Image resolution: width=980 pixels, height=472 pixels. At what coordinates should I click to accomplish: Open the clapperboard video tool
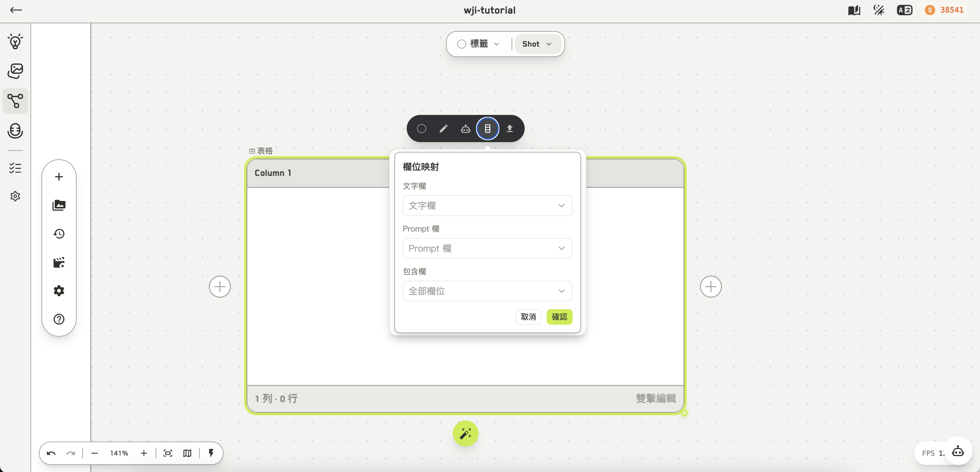point(59,262)
